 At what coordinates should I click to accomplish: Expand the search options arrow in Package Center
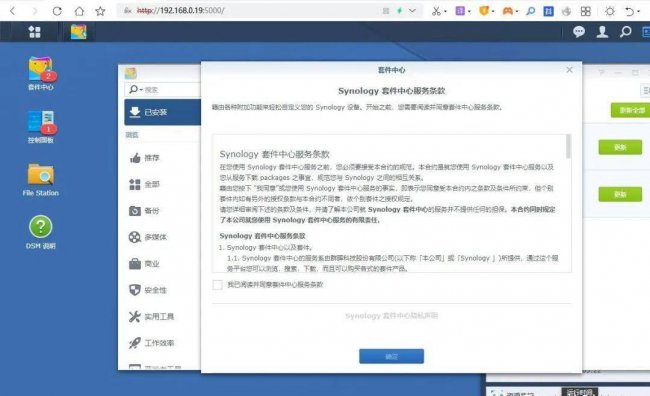141,90
